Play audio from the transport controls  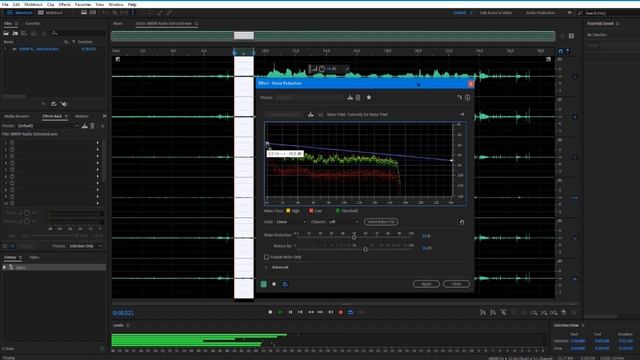(x=280, y=312)
